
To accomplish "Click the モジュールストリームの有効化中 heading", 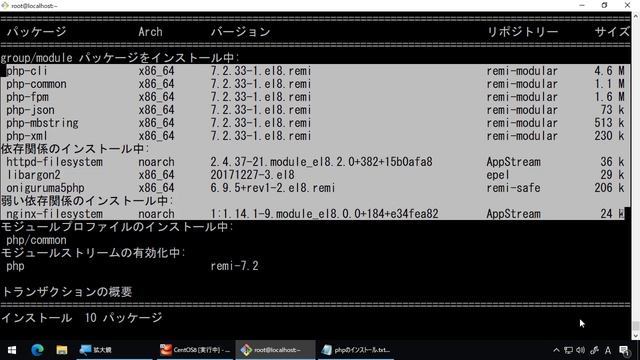I will coord(93,253).
